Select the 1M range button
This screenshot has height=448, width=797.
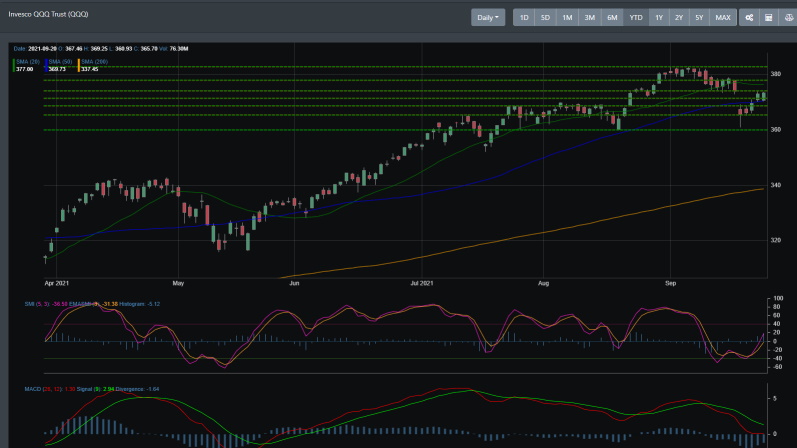pos(567,17)
